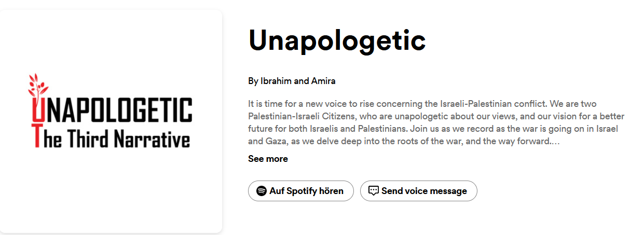Screen dimensions: 644x235
Task: Click the red olive branch logo icon
Action: 37,86
